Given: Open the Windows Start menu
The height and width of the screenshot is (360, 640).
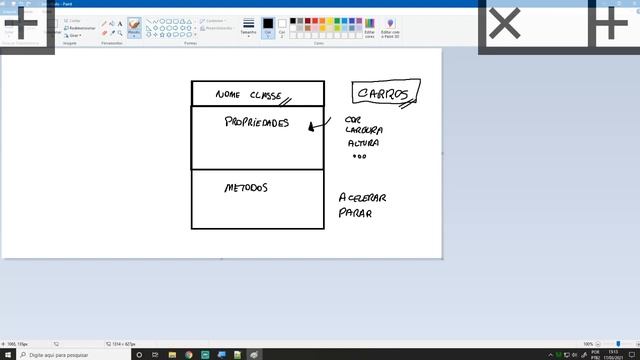Looking at the screenshot, I should [x=8, y=355].
